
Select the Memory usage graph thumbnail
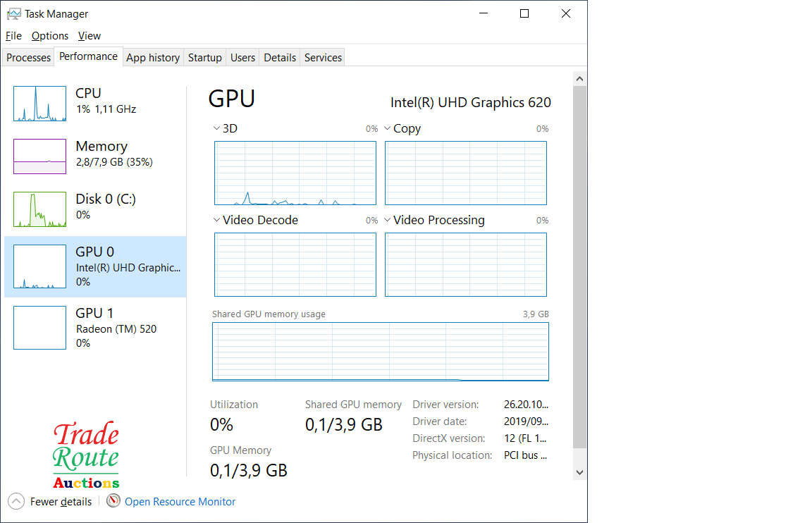pos(39,156)
